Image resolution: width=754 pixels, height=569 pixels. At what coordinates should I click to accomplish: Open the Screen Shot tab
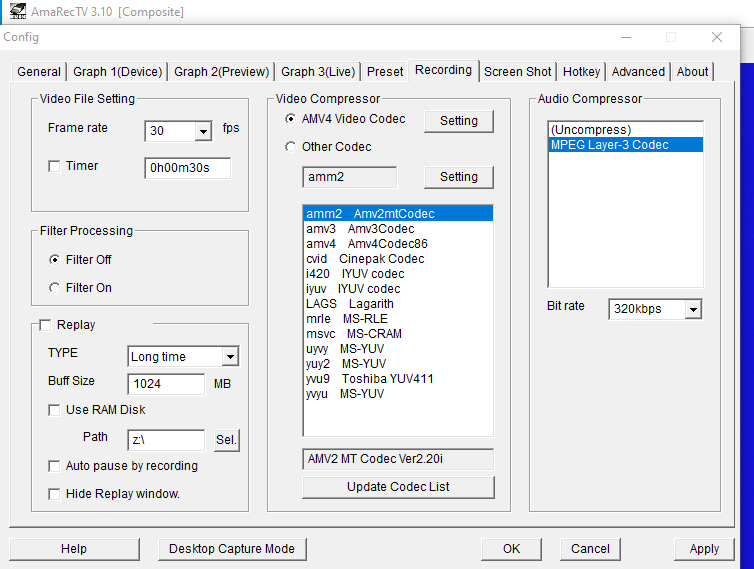pos(517,72)
